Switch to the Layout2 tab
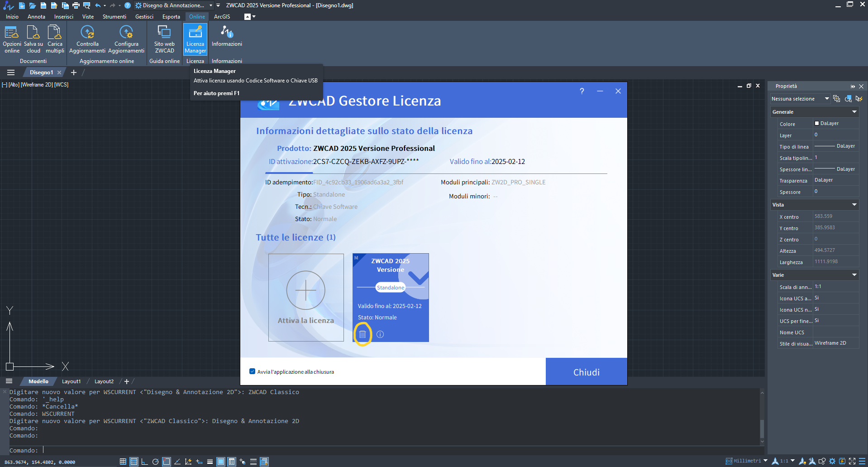The width and height of the screenshot is (868, 467). [104, 381]
